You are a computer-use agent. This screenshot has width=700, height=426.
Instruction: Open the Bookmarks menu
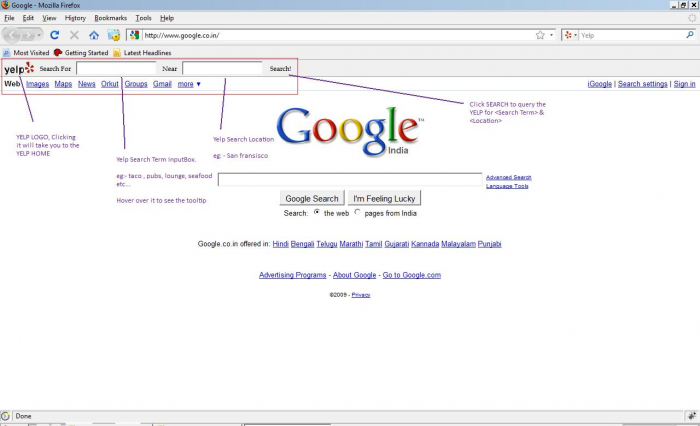tap(111, 18)
